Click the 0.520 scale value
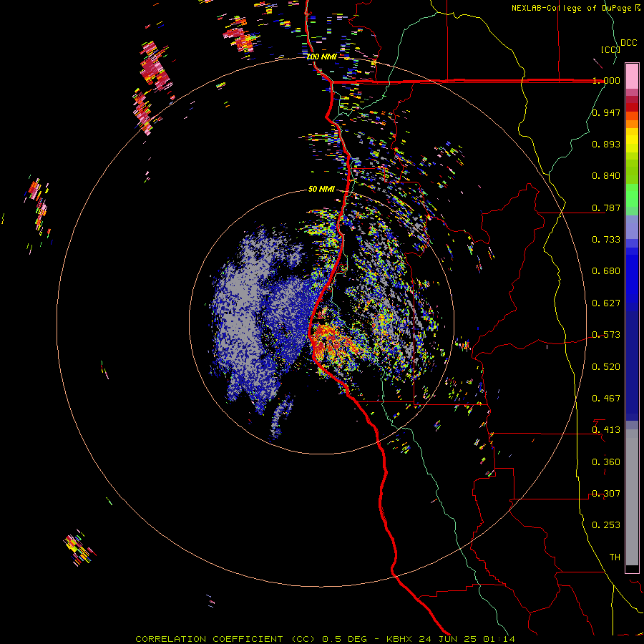This screenshot has height=644, width=644. coord(606,367)
